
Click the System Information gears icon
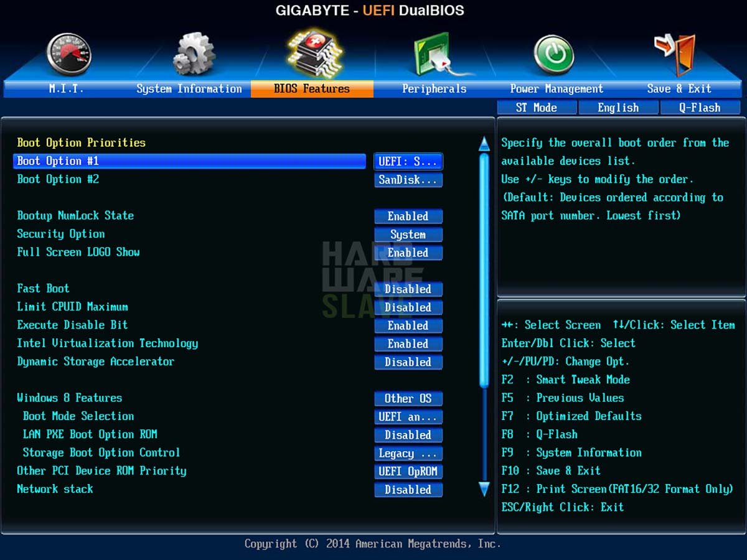pyautogui.click(x=194, y=54)
